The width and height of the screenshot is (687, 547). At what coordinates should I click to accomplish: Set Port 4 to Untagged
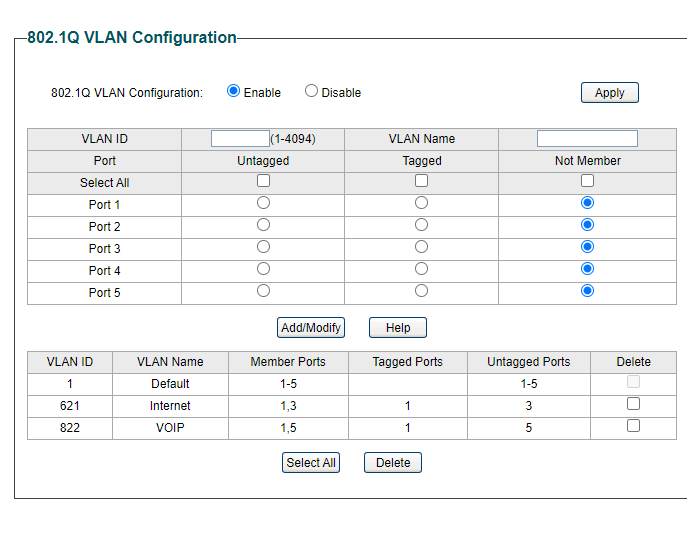[x=264, y=269]
